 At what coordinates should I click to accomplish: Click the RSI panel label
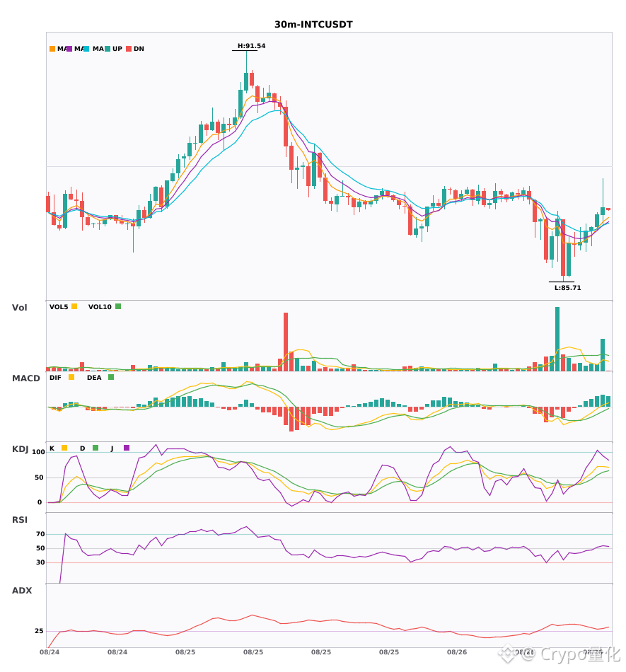[x=20, y=520]
